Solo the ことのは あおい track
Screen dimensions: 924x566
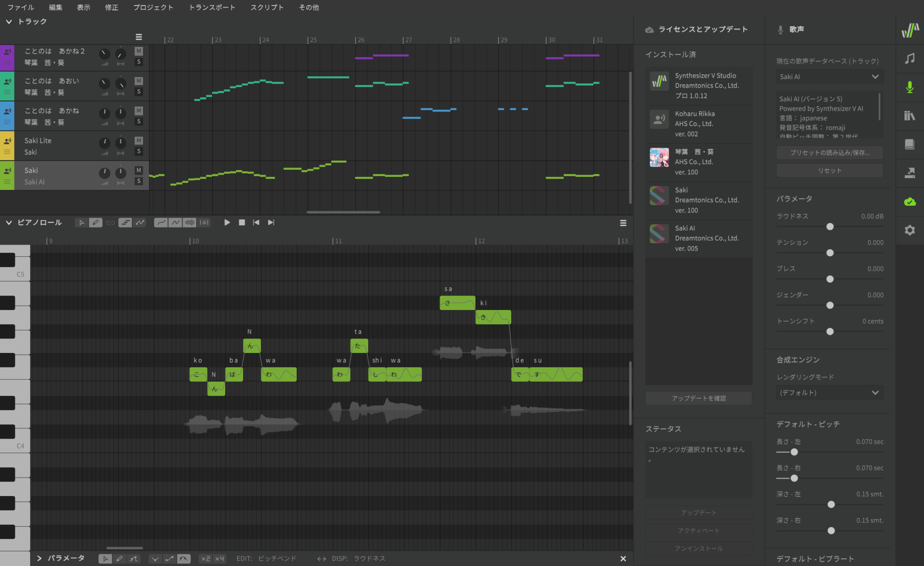click(x=139, y=92)
